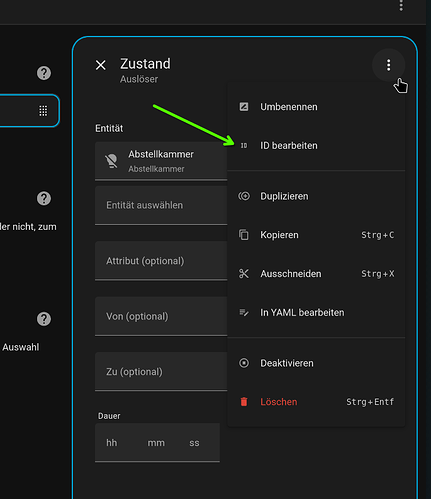Screen dimensions: 431x499
Task: Select Umbenennen from the menu
Action: click(x=316, y=107)
